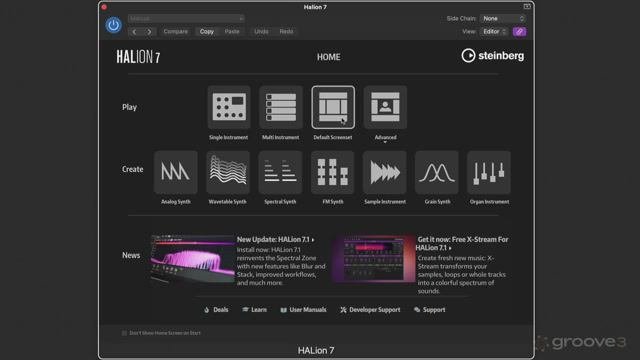
Task: Expand the Advanced options arrow
Action: pyautogui.click(x=385, y=142)
